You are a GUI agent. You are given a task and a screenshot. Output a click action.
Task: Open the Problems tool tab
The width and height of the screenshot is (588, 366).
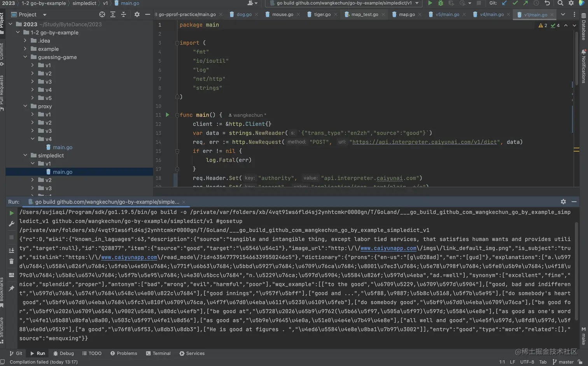point(124,353)
